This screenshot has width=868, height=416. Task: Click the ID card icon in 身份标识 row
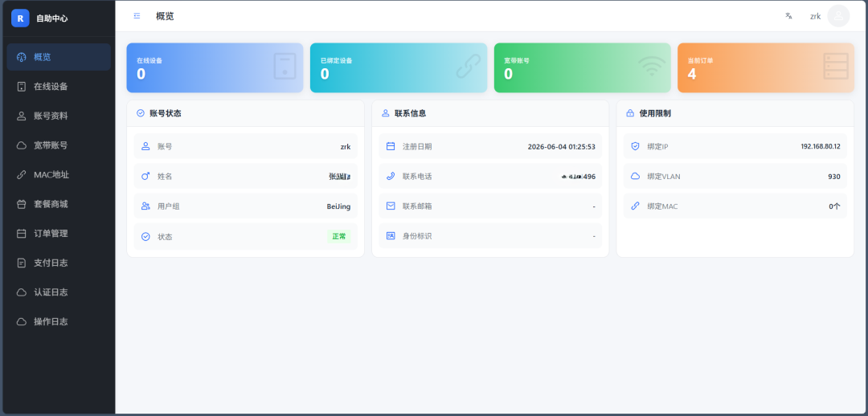click(391, 235)
